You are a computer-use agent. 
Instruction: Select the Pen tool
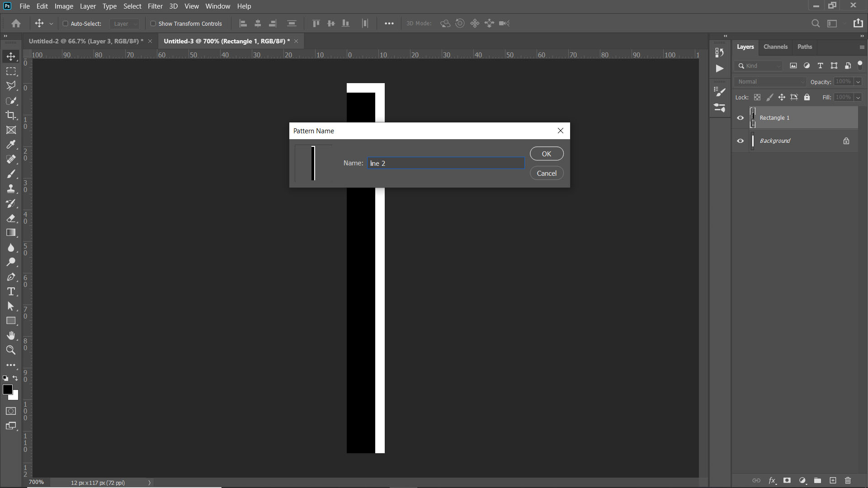click(11, 277)
